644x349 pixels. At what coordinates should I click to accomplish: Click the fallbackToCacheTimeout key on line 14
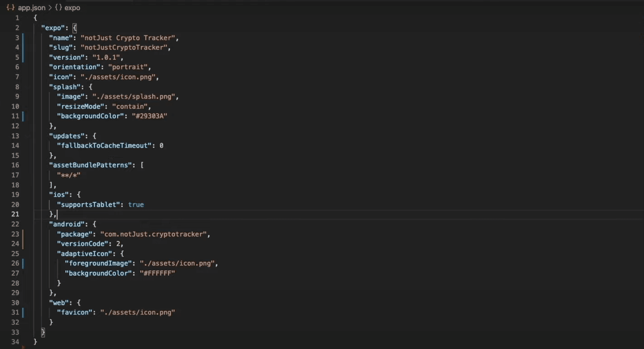coord(104,145)
